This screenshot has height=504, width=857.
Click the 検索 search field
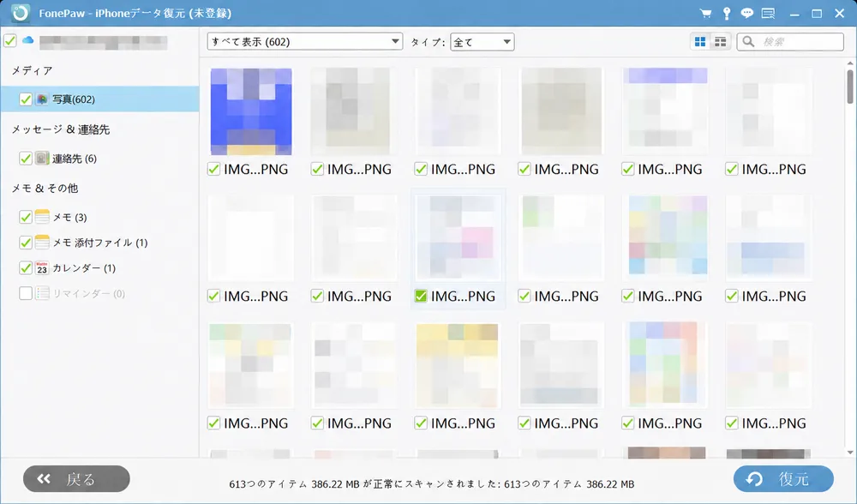pos(790,41)
